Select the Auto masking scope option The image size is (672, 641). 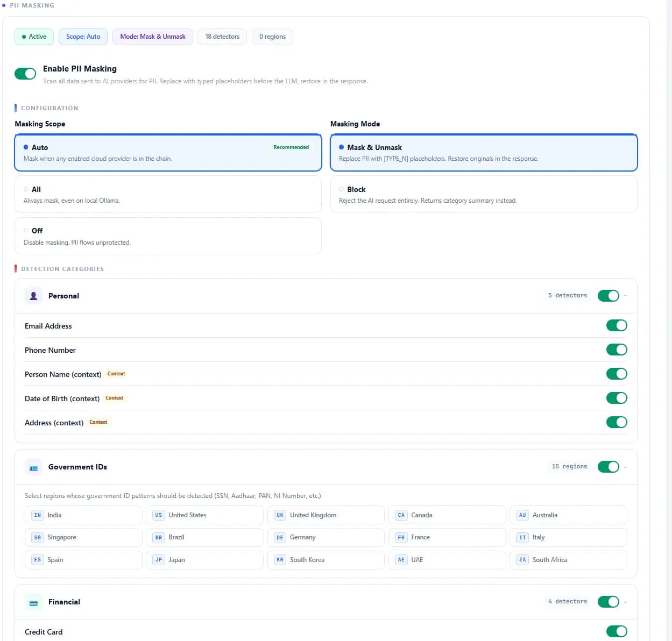click(x=168, y=153)
